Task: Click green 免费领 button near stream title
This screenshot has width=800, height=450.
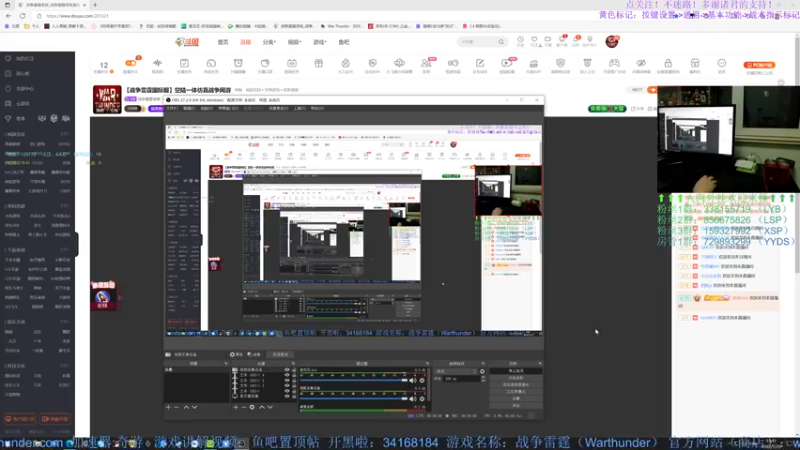Action: 607,109
